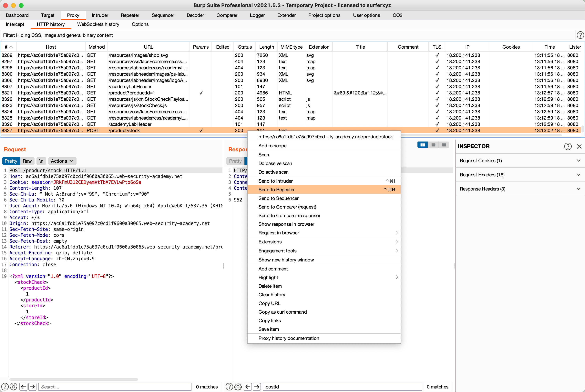
Task: Switch to side-by-side request/response layout
Action: (x=423, y=145)
